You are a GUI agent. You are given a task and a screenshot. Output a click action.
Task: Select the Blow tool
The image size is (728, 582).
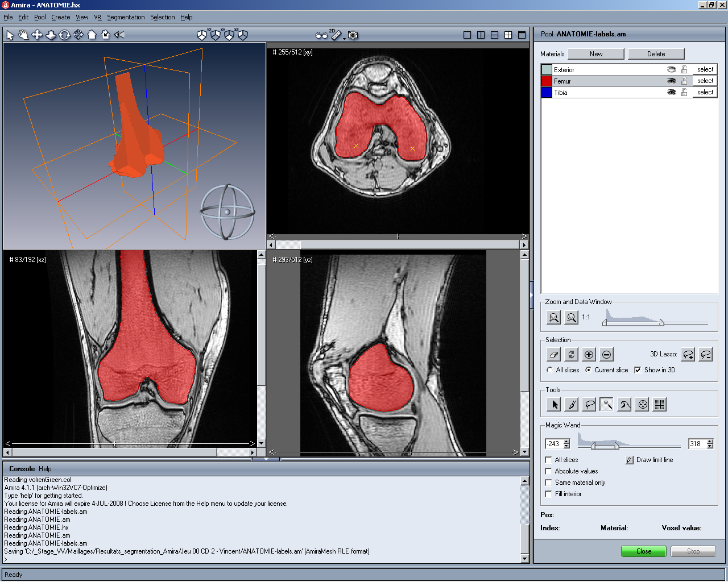(624, 405)
